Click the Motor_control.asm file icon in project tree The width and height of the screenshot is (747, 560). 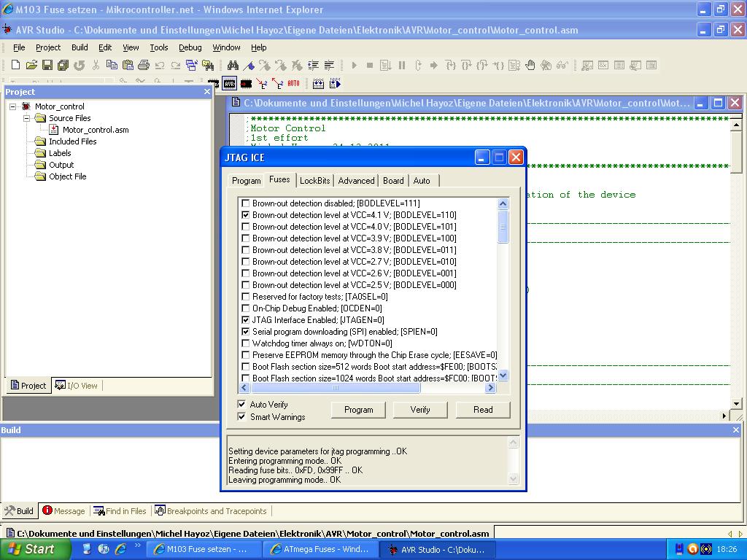[54, 130]
